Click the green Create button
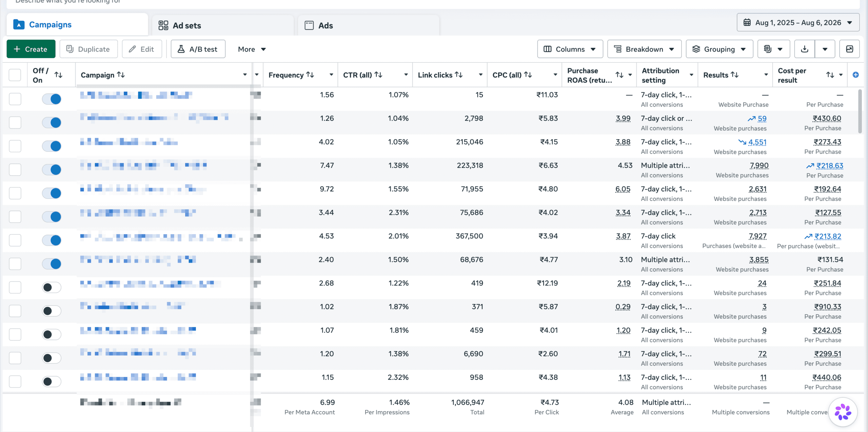The width and height of the screenshot is (868, 432). pyautogui.click(x=31, y=49)
